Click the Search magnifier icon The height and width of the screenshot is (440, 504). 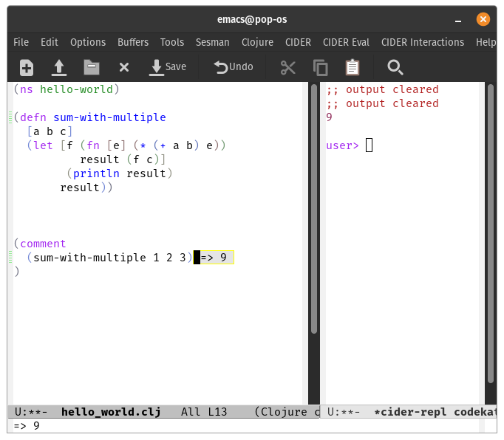(x=395, y=68)
